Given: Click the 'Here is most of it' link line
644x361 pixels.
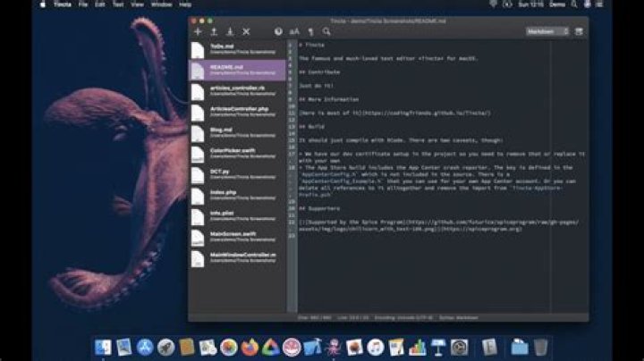Looking at the screenshot, I should (x=394, y=113).
